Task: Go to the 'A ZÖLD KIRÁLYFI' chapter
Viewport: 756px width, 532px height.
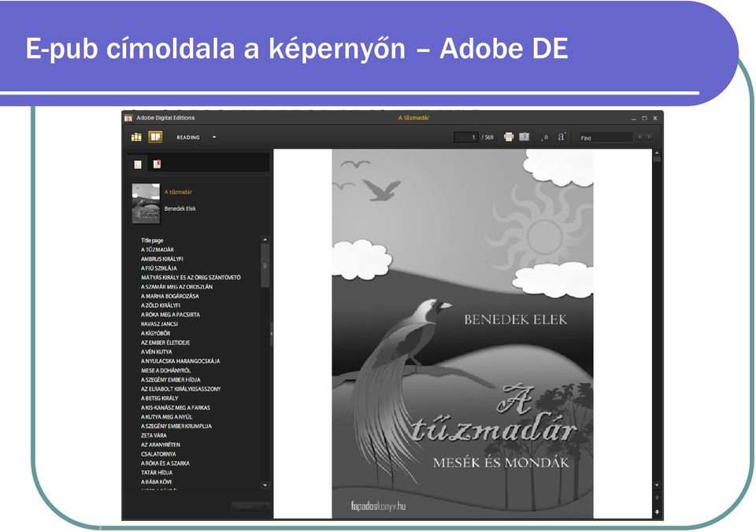Action: pos(161,305)
